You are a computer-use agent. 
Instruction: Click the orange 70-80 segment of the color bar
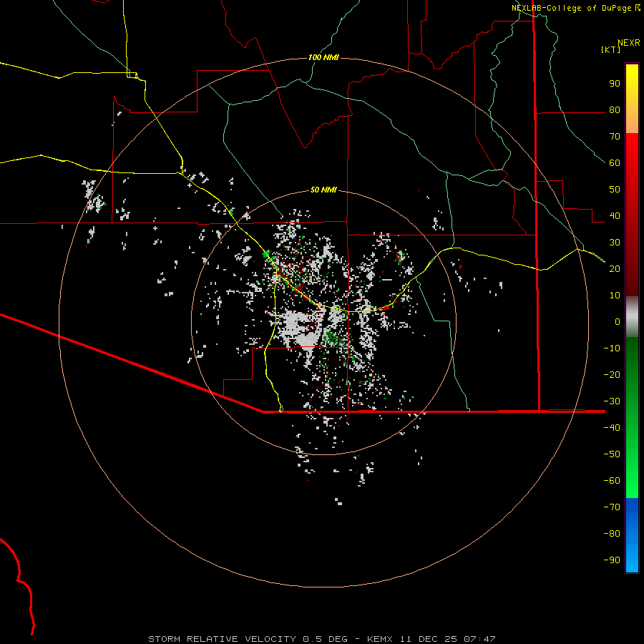[x=632, y=122]
